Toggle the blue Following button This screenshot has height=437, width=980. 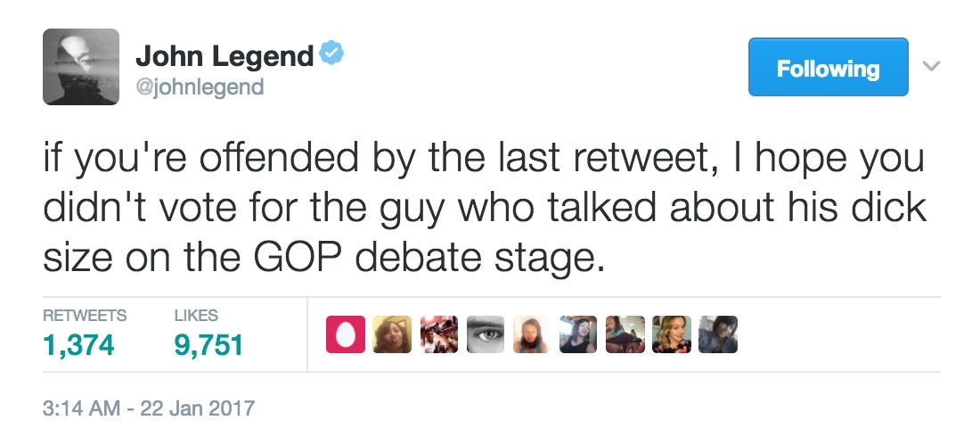click(829, 67)
